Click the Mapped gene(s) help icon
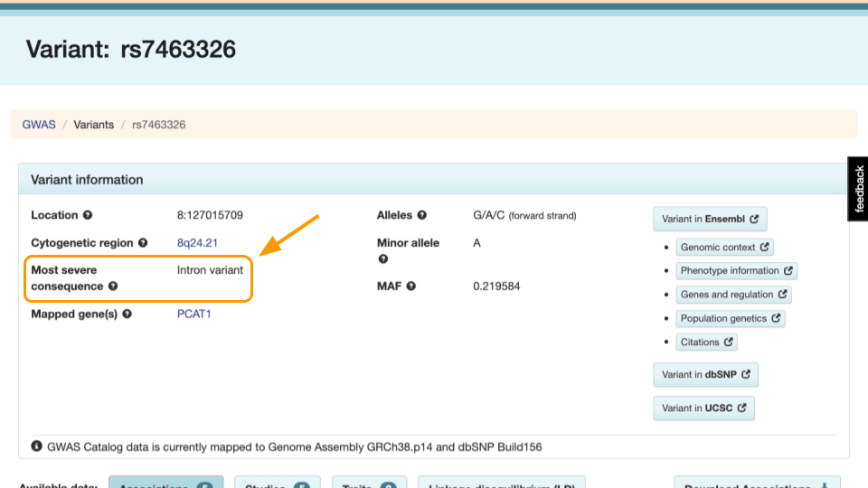Screen dimensions: 868x488 click(127, 314)
